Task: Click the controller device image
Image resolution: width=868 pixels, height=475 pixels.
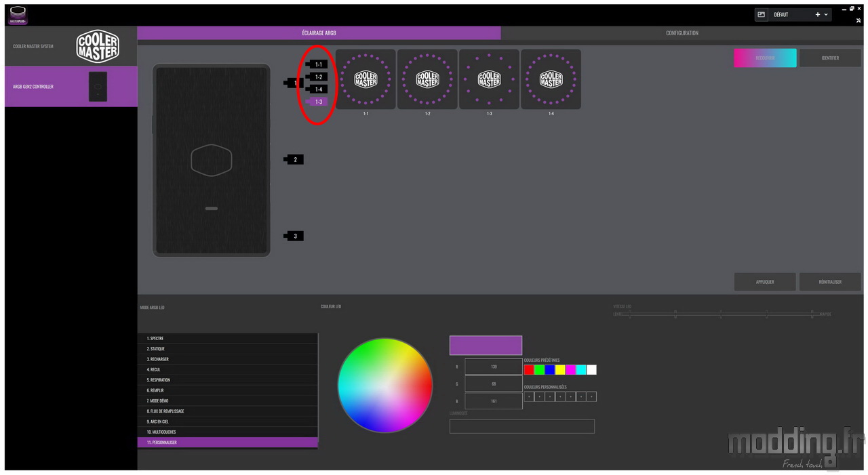Action: point(212,161)
